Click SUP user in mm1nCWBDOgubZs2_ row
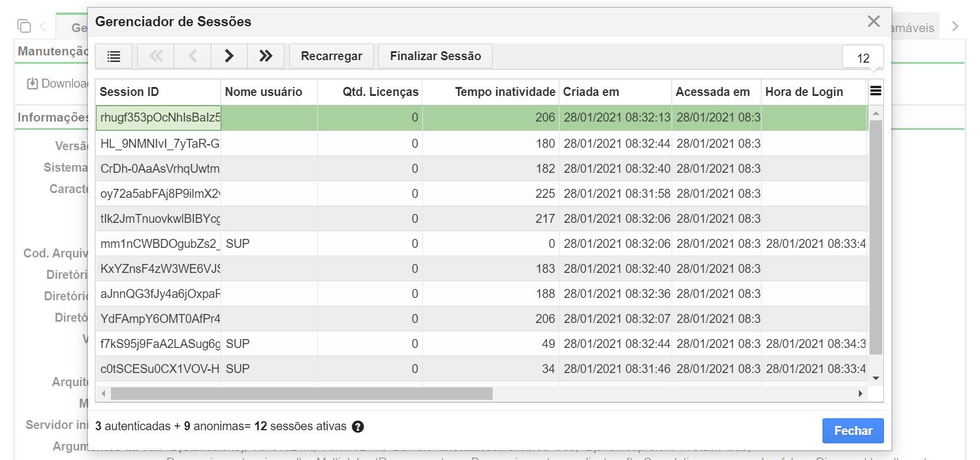The image size is (980, 460). pos(237,244)
